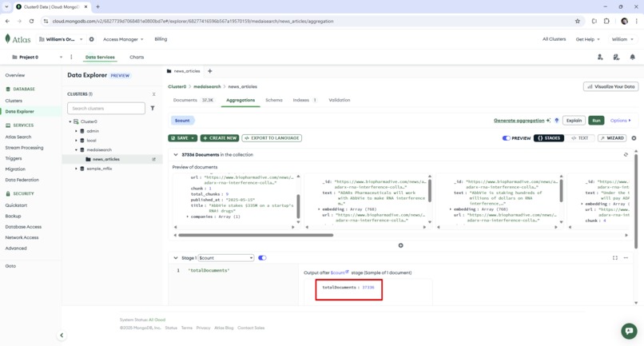Viewport: 644px width, 346px height.
Task: Open the Access Manager dropdown
Action: 123,39
